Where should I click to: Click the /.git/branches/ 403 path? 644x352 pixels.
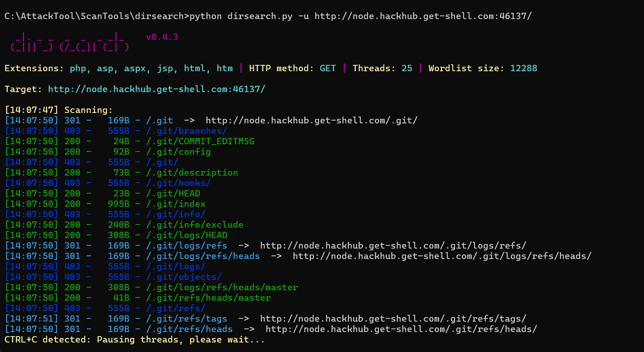(186, 131)
